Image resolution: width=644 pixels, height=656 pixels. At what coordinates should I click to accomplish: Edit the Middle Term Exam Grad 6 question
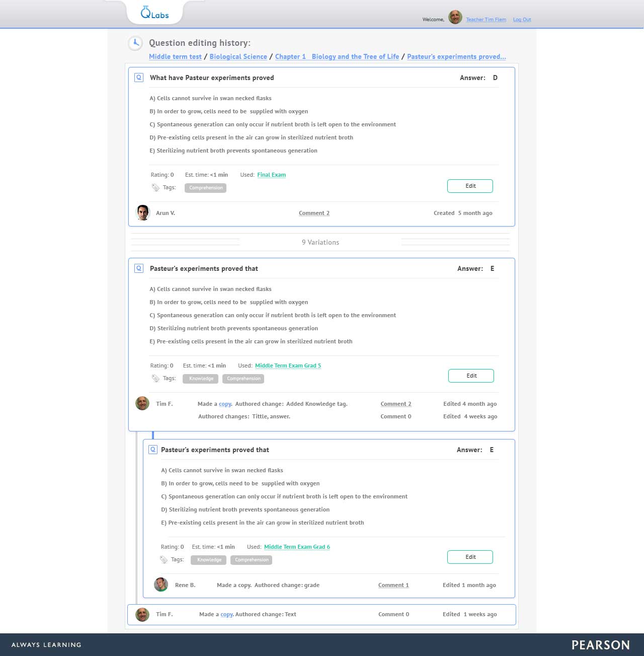click(470, 557)
